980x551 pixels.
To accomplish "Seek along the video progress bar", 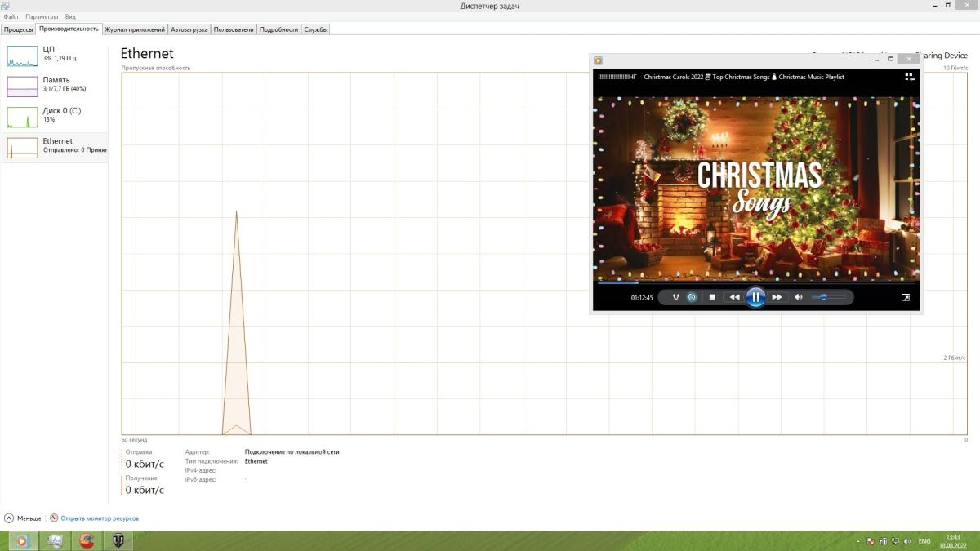I will [x=755, y=282].
